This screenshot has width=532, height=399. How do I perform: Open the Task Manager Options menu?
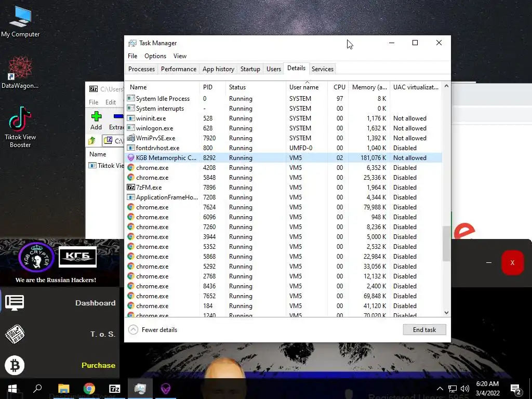click(155, 56)
